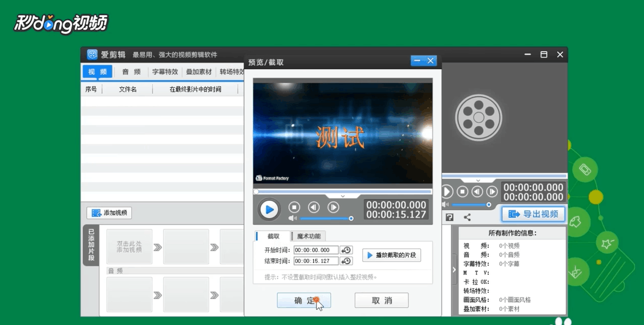Adjust main window player volume slider
This screenshot has height=325, width=644.
471,204
